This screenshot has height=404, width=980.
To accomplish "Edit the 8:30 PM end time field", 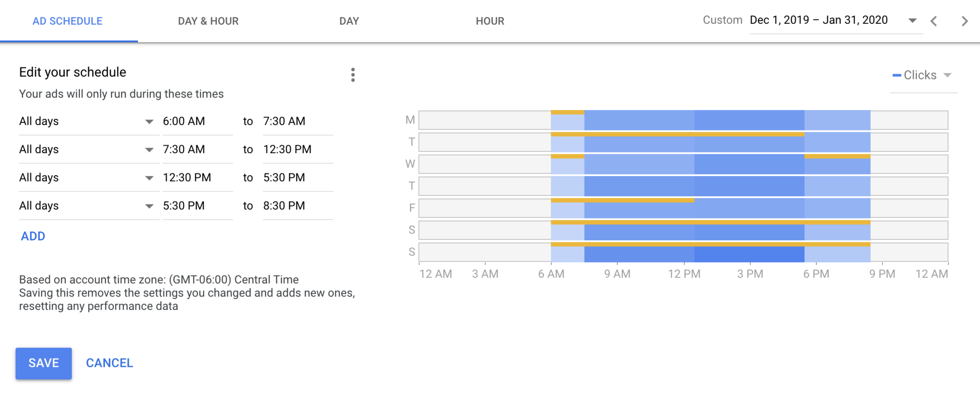I will [298, 206].
